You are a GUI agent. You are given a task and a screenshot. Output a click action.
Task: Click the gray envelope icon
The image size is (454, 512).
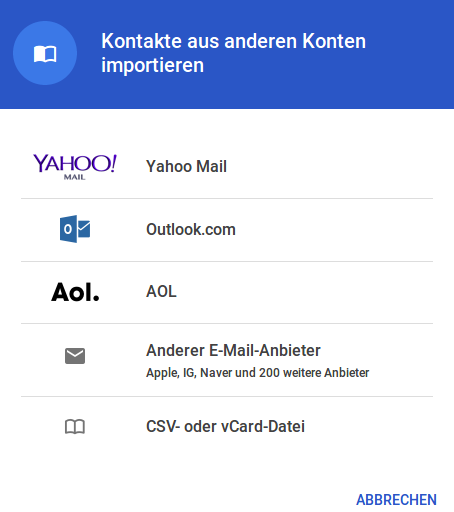pos(75,356)
